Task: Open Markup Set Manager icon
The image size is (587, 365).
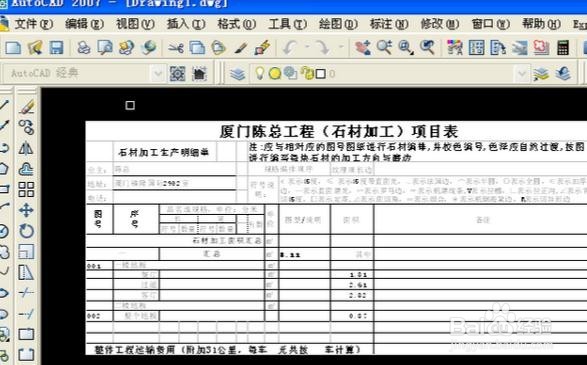Action: click(x=541, y=48)
